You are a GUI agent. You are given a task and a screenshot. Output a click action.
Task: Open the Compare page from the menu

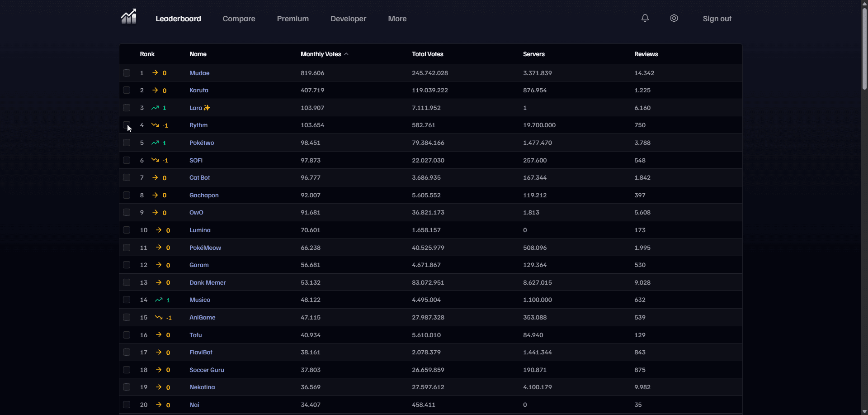click(x=239, y=19)
